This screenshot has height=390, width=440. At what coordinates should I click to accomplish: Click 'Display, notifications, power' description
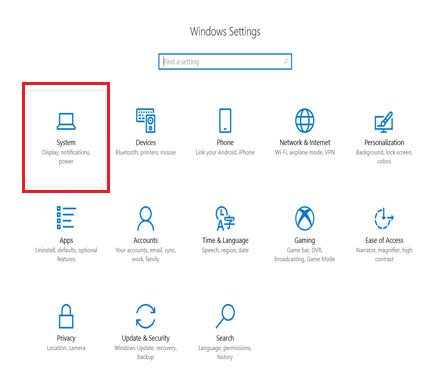pos(66,157)
